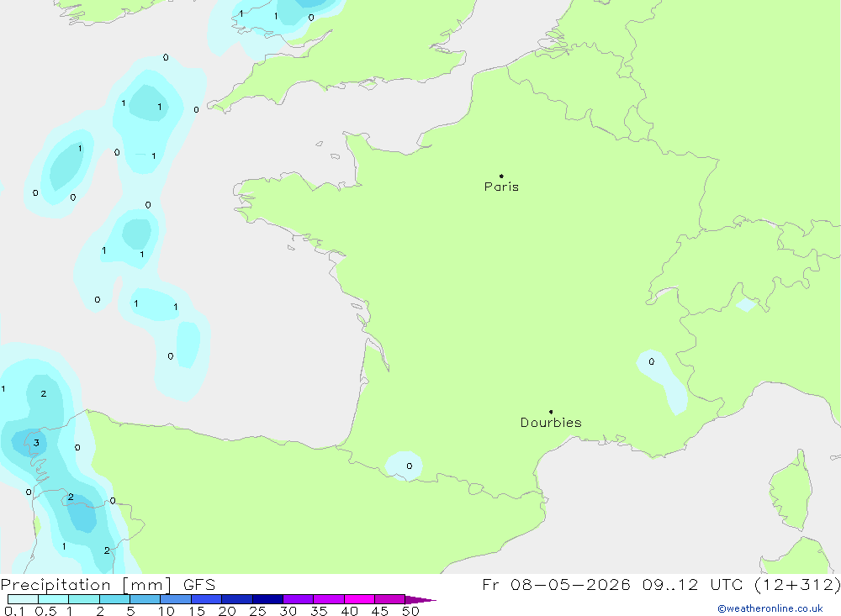
Task: Click the legend label '50'
Action: (x=410, y=611)
